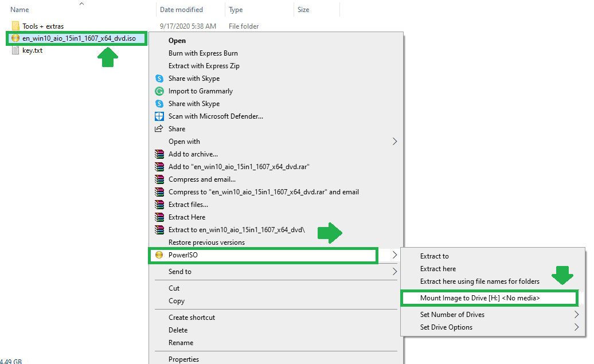Image resolution: width=594 pixels, height=364 pixels.
Task: Choose Extract to in PowerISO submenu
Action: click(x=434, y=256)
